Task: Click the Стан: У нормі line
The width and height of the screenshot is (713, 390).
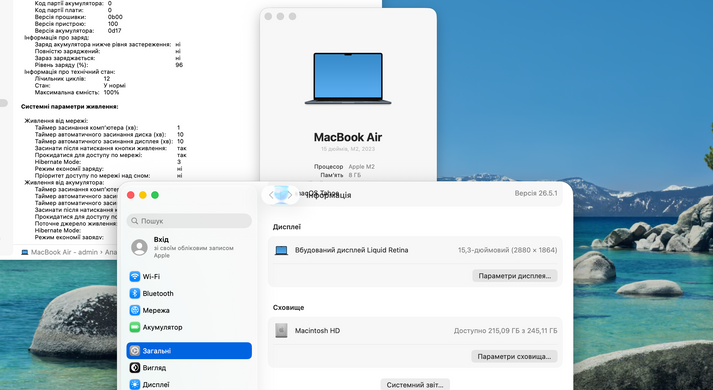Action: pos(80,85)
